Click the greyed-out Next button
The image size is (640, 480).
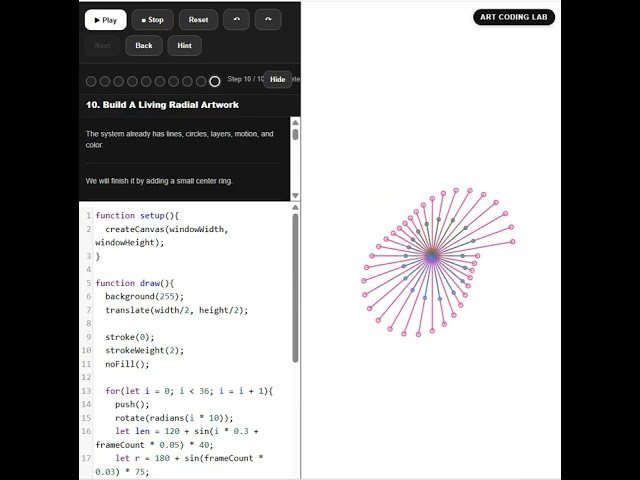pyautogui.click(x=102, y=46)
